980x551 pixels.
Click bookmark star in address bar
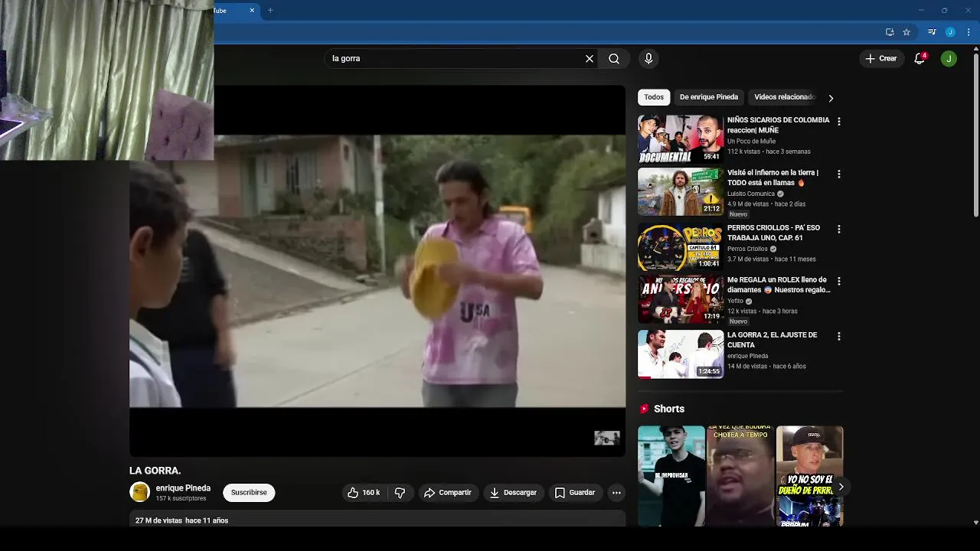[x=906, y=32]
